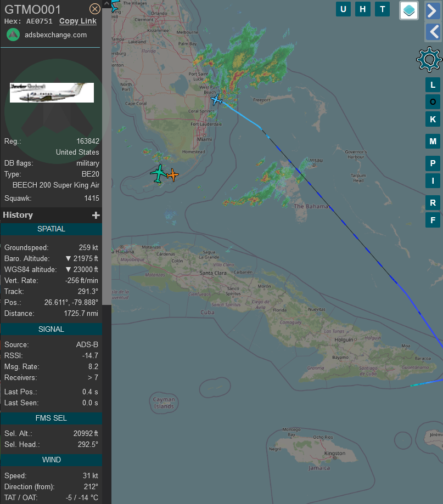Viewport: 443px width, 504px height.
Task: Open the adsbexchange.com site link
Action: pyautogui.click(x=55, y=35)
